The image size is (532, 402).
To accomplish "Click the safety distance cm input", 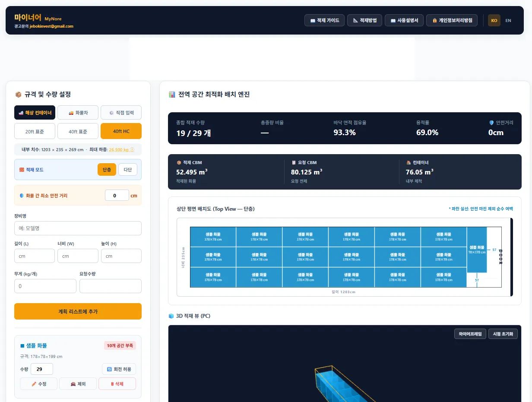I will click(117, 196).
